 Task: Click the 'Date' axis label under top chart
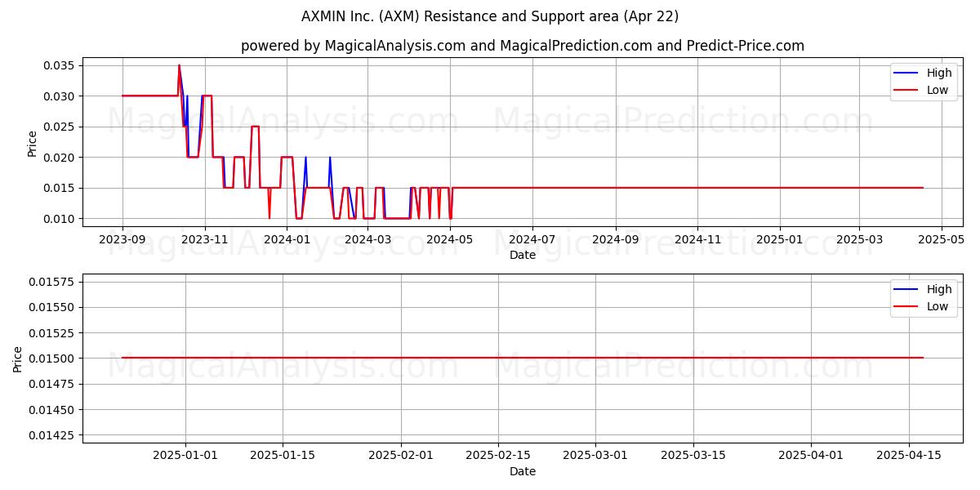tap(523, 256)
